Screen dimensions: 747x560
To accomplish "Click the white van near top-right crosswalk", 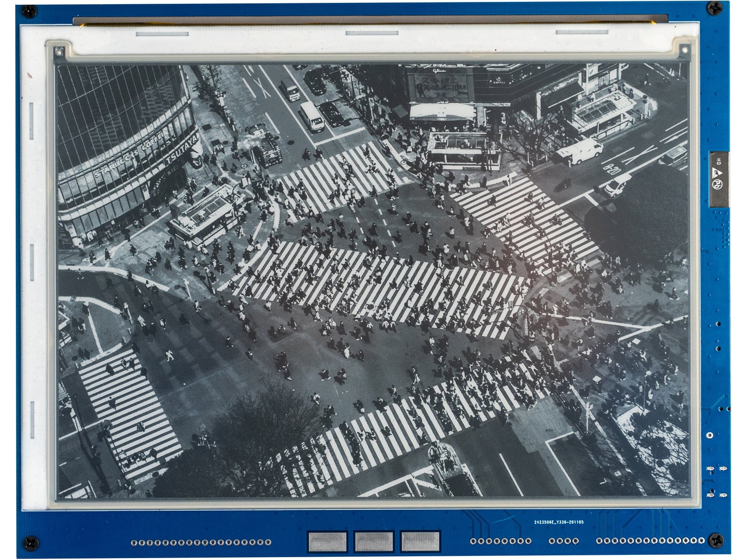I will pyautogui.click(x=580, y=151).
